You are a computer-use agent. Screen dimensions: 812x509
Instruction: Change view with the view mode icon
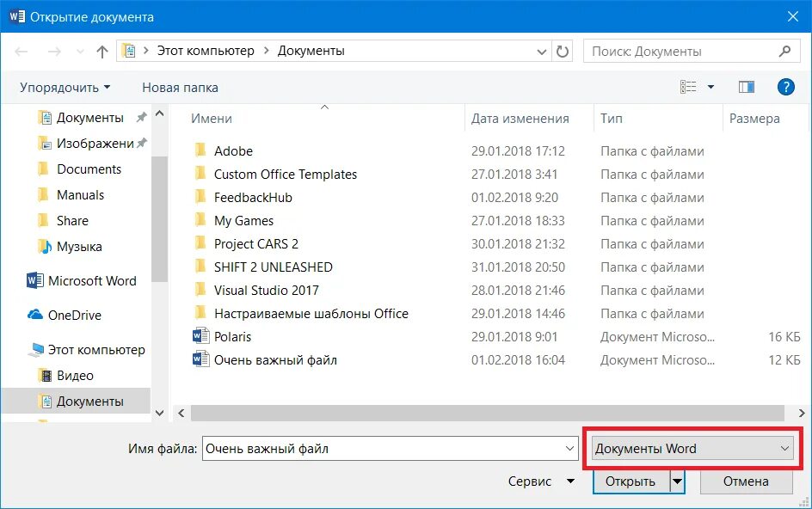(x=688, y=87)
